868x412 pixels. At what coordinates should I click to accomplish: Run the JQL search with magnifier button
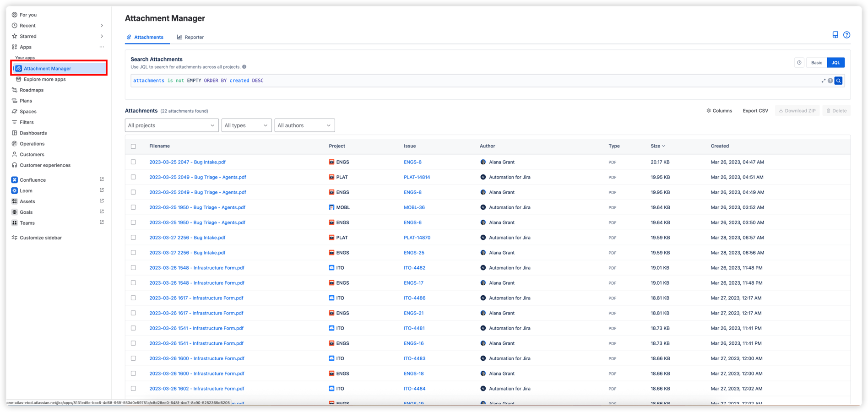839,81
